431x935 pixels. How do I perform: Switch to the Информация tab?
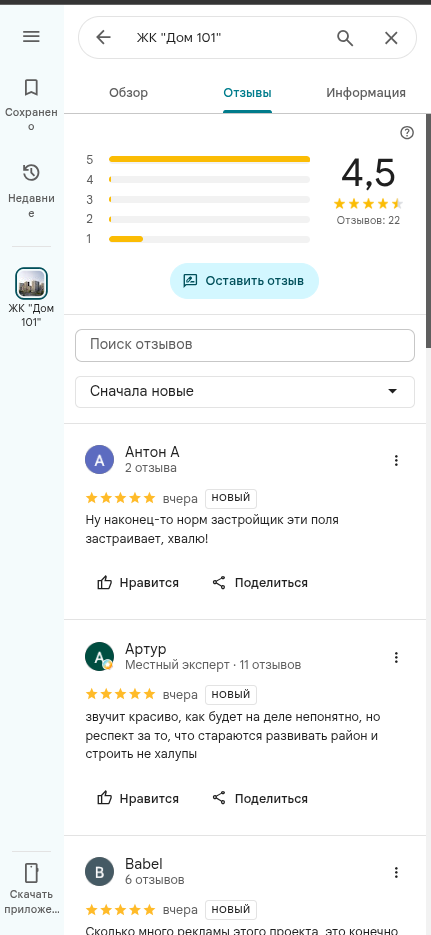pyautogui.click(x=366, y=92)
